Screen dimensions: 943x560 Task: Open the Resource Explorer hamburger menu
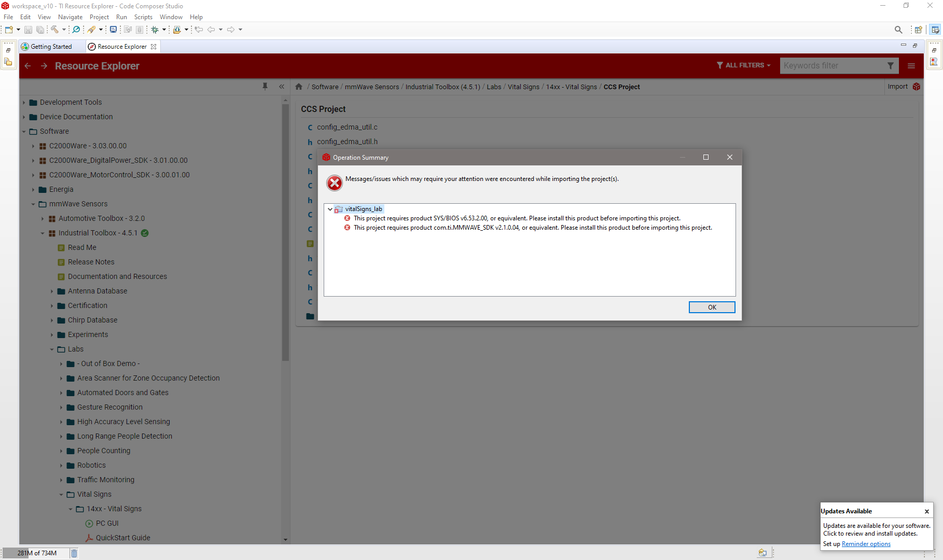tap(911, 66)
